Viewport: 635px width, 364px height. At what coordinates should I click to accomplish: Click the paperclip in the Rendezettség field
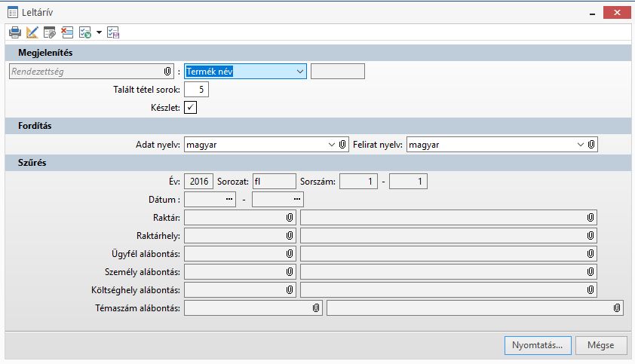(x=167, y=72)
